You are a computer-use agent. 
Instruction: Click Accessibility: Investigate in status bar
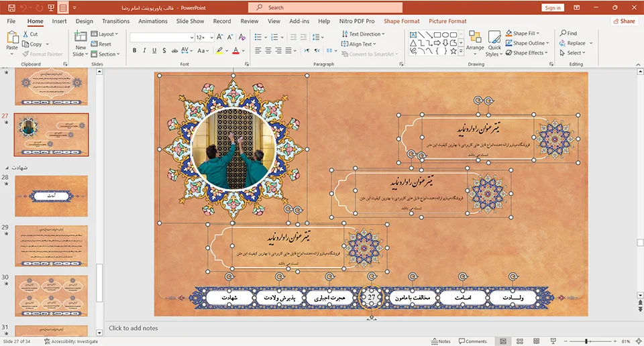(x=71, y=341)
